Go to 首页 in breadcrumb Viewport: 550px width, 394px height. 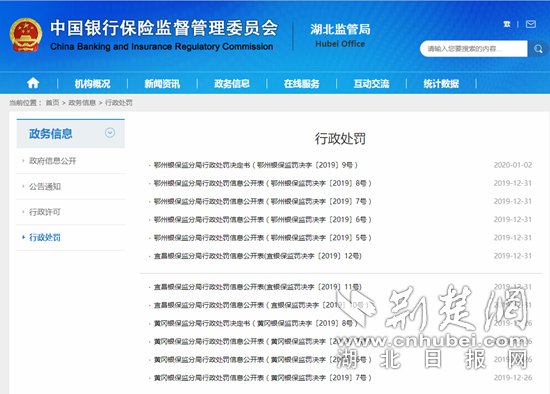point(53,103)
